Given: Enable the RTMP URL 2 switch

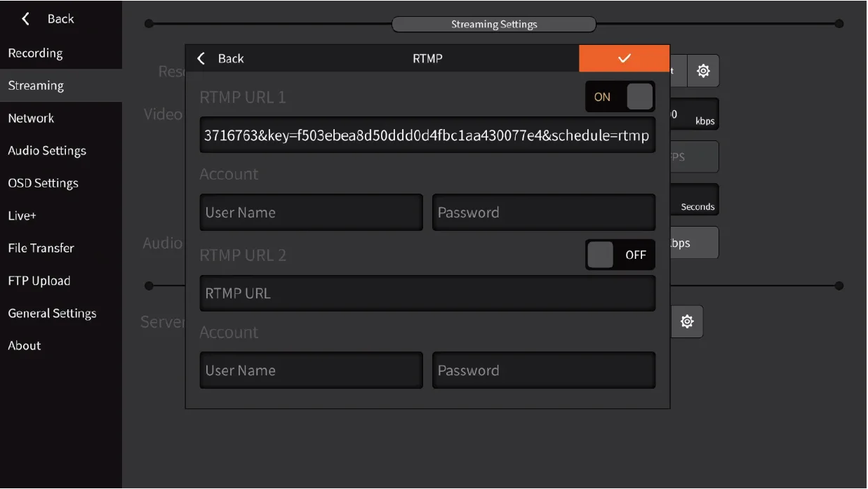Looking at the screenshot, I should coord(620,255).
